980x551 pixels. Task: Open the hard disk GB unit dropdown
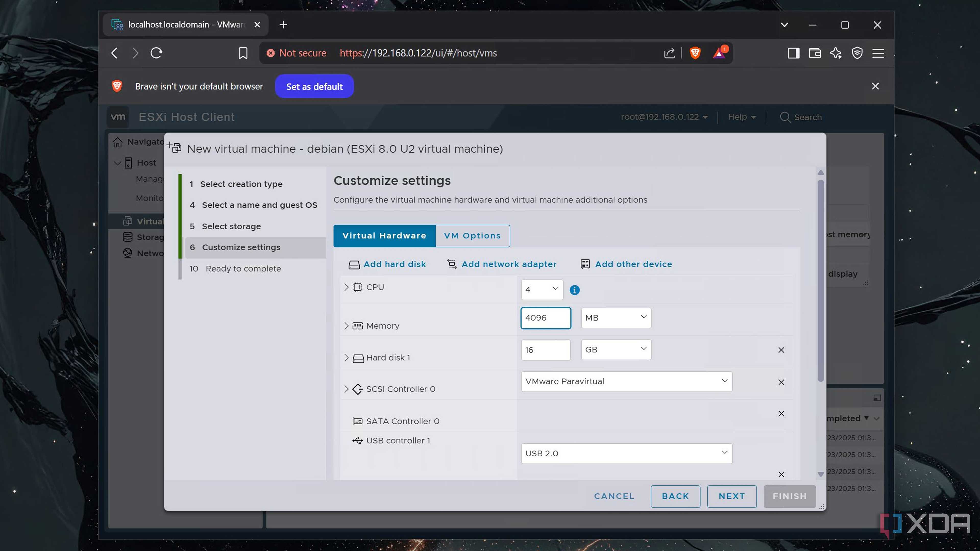click(x=616, y=350)
